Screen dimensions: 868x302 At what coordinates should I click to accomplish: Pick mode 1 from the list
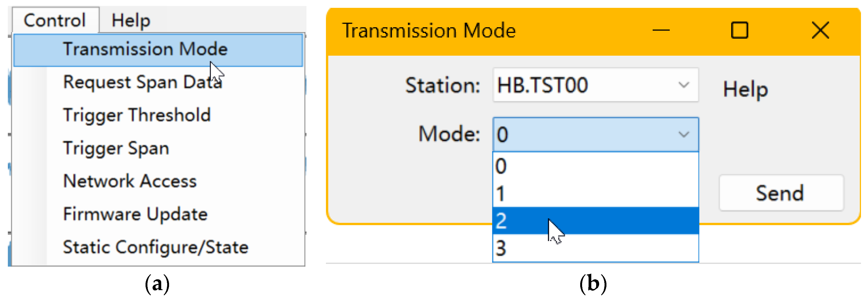[595, 193]
